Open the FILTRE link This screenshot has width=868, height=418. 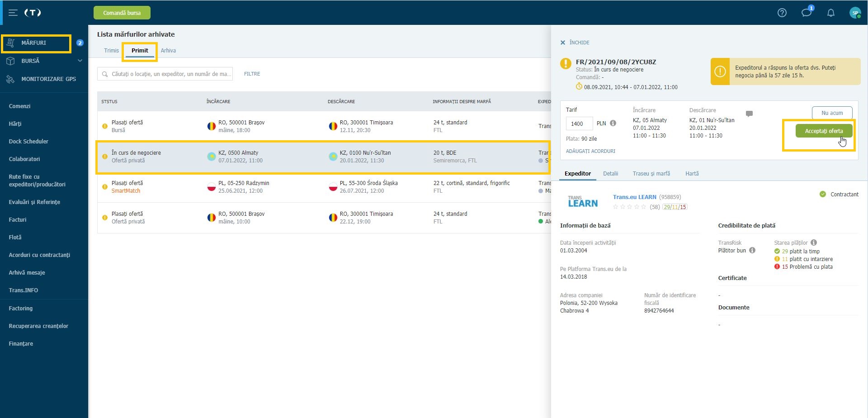coord(252,74)
